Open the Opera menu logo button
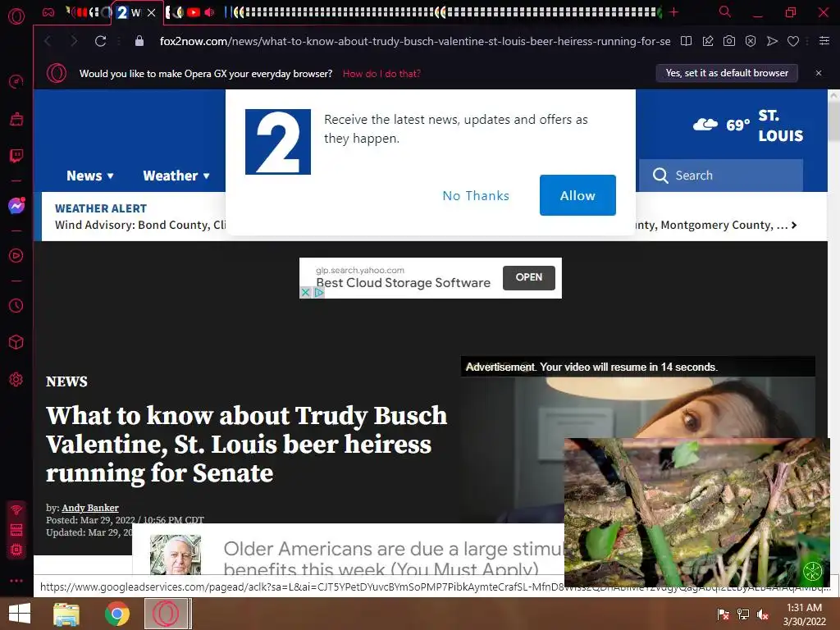Screen dimensions: 840x630 [x=16, y=16]
